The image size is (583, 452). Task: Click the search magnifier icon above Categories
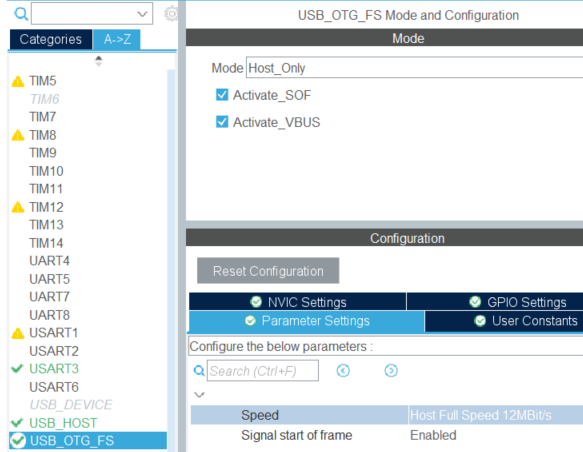tap(21, 14)
